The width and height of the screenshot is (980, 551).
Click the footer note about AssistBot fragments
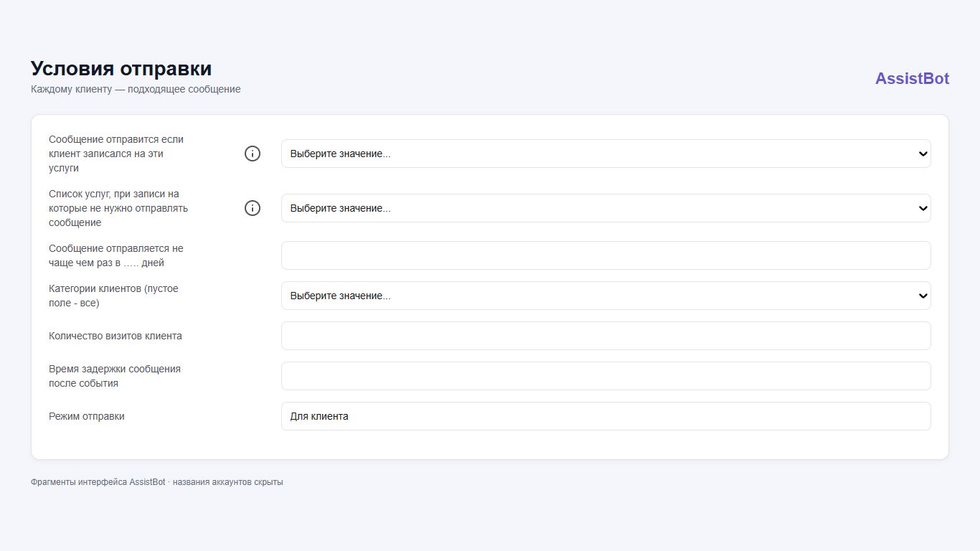tap(157, 482)
